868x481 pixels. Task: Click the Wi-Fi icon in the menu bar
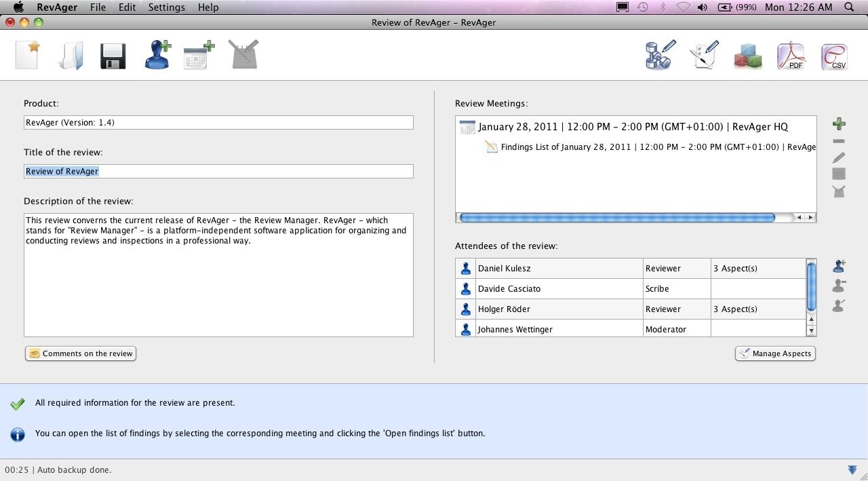pyautogui.click(x=684, y=7)
